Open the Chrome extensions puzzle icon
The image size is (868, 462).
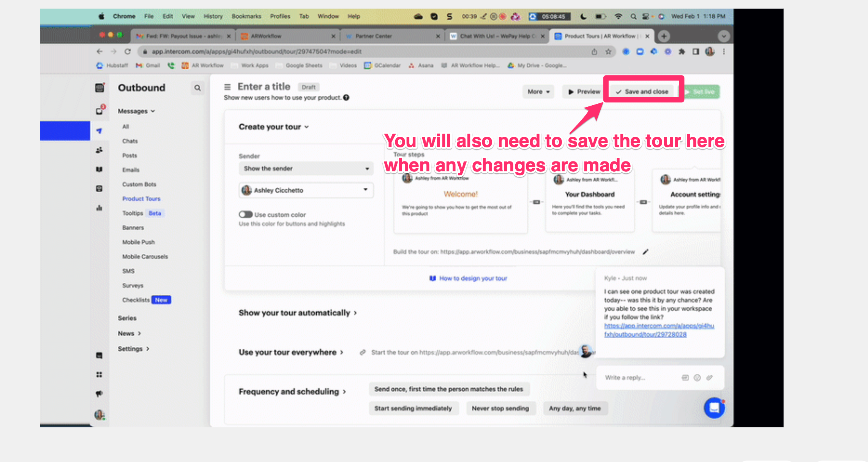coord(682,52)
